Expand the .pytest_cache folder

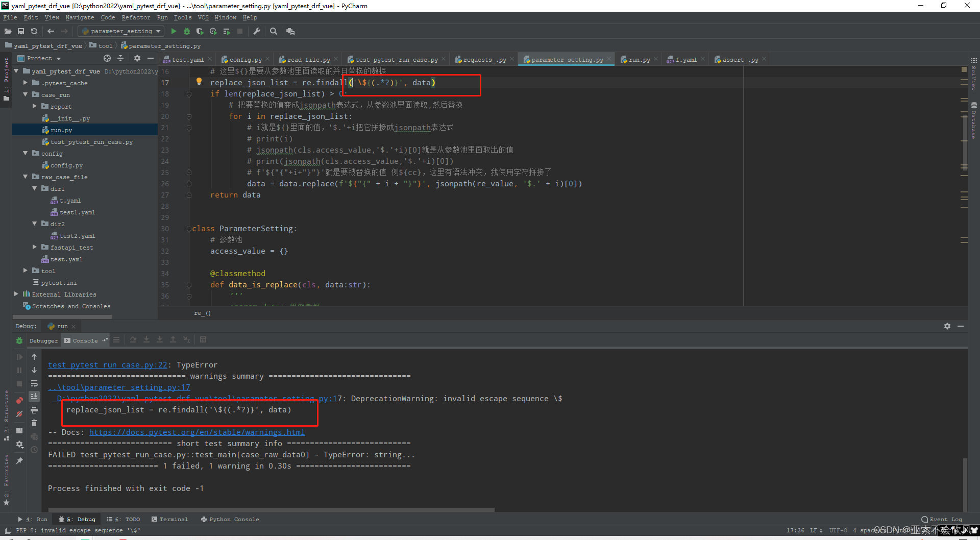(25, 83)
